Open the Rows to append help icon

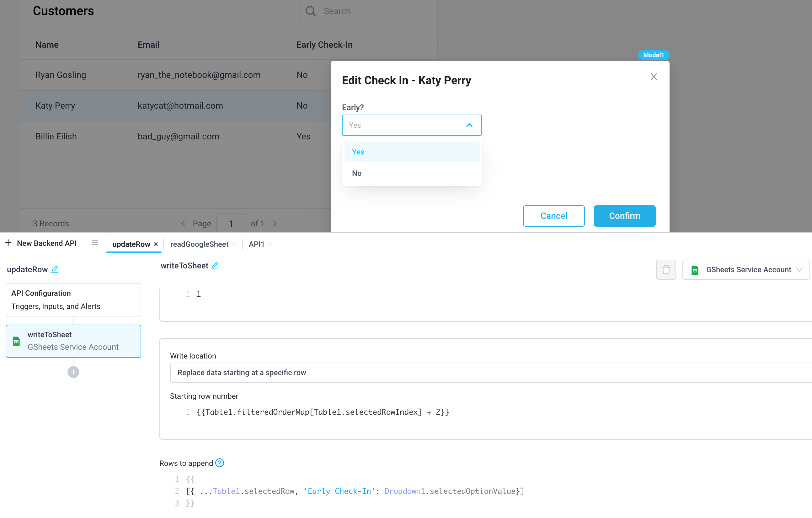click(x=220, y=463)
